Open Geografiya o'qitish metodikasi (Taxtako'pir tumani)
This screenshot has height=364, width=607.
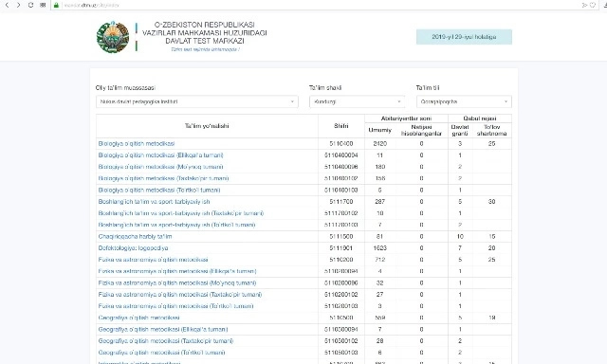166,341
